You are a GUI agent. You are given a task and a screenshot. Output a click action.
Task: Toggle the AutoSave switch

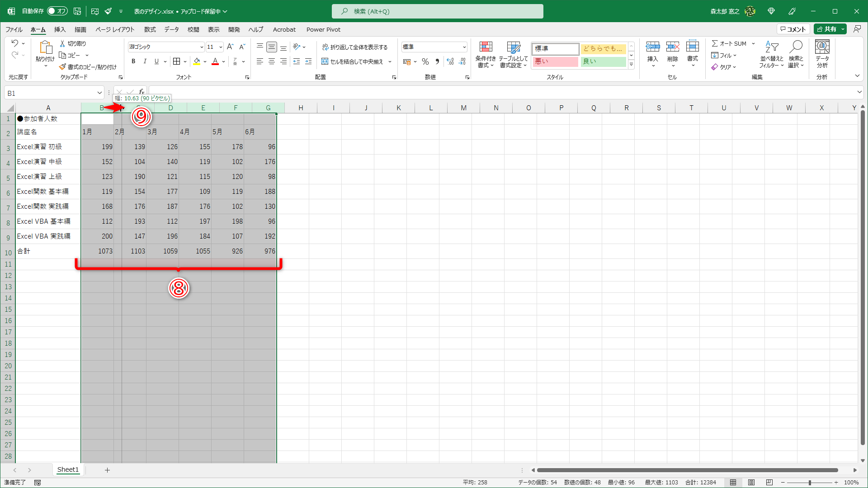[x=57, y=11]
